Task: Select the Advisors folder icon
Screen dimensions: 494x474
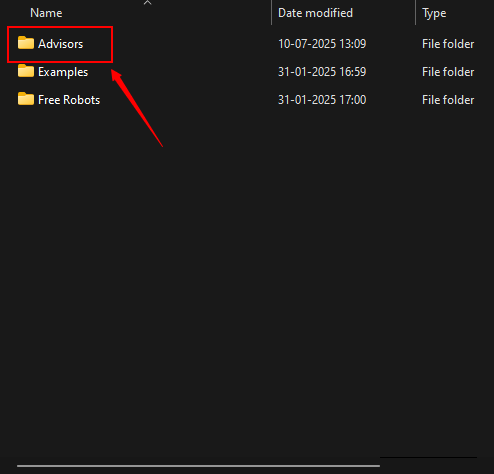Action: (26, 43)
